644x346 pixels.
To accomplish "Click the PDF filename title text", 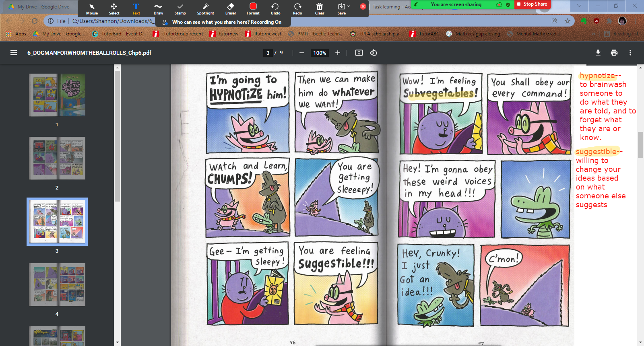I will coord(89,53).
